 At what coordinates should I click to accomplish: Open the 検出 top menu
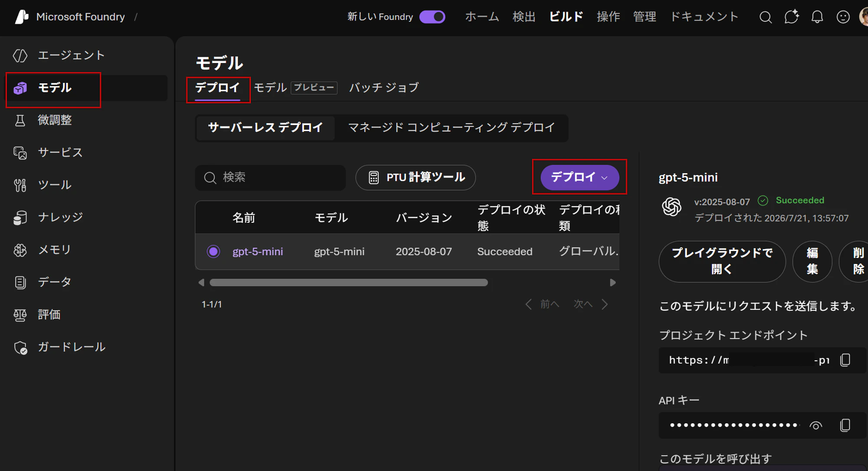(x=524, y=17)
